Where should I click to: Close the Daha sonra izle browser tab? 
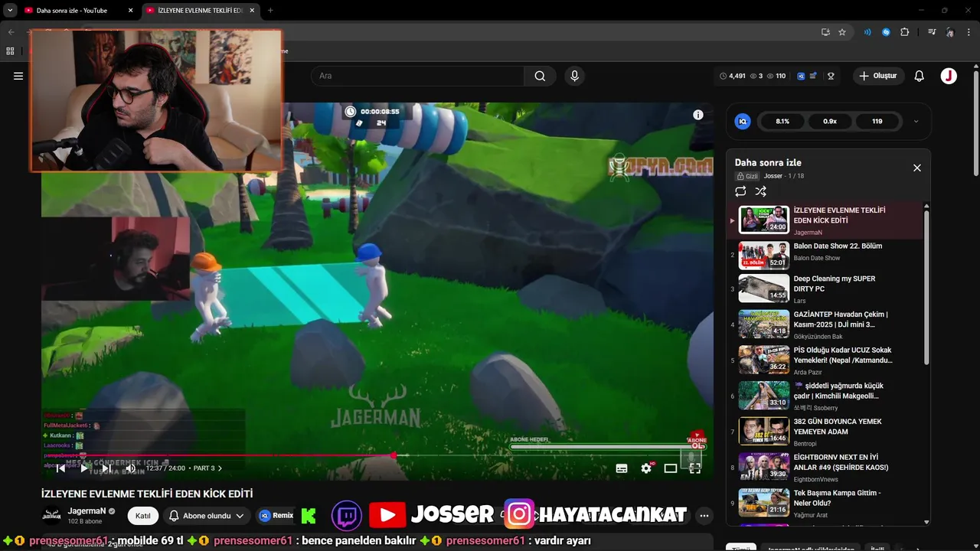130,11
